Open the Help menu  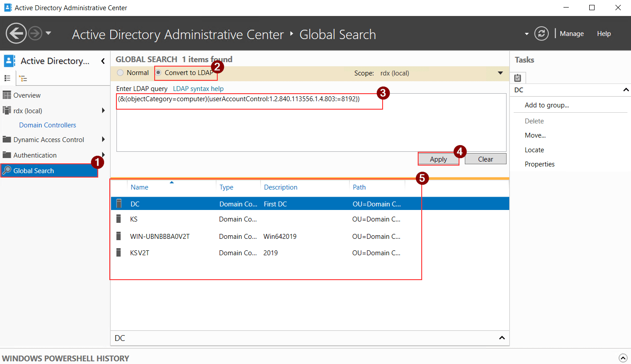click(604, 33)
